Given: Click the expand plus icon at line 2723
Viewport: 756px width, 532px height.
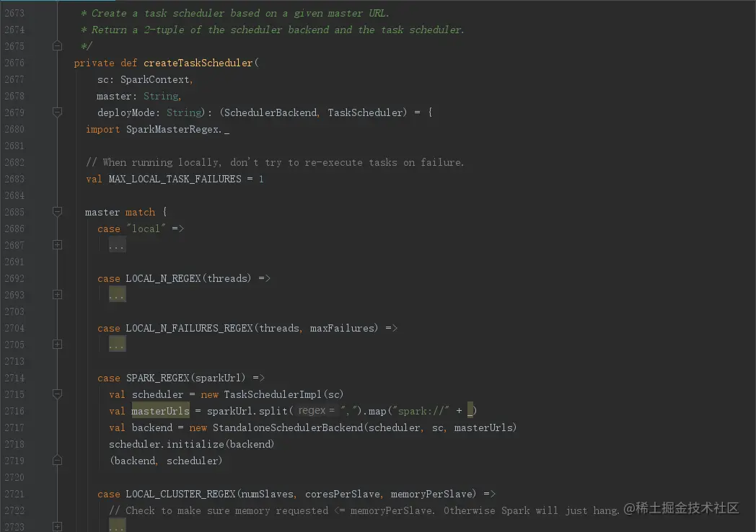Looking at the screenshot, I should [x=57, y=527].
